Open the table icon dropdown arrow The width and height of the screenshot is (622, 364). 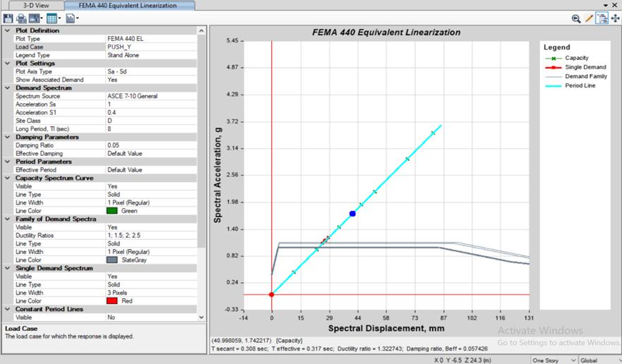[x=59, y=18]
